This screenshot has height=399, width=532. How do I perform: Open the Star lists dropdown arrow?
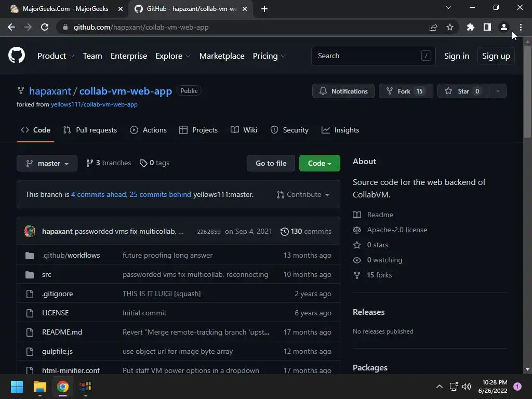pos(498,91)
